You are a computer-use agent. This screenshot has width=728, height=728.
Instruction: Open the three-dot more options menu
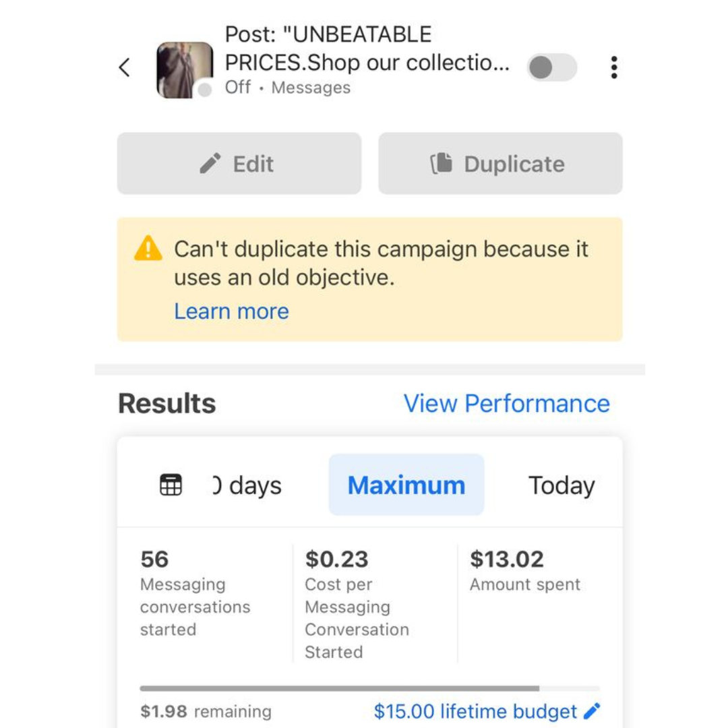[x=613, y=67]
